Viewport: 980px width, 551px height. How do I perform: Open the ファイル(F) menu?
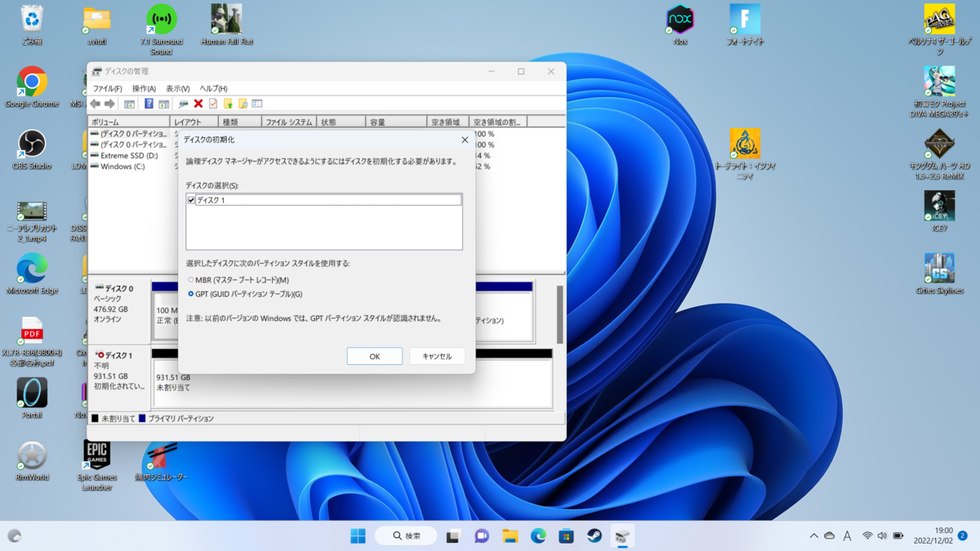tap(107, 88)
